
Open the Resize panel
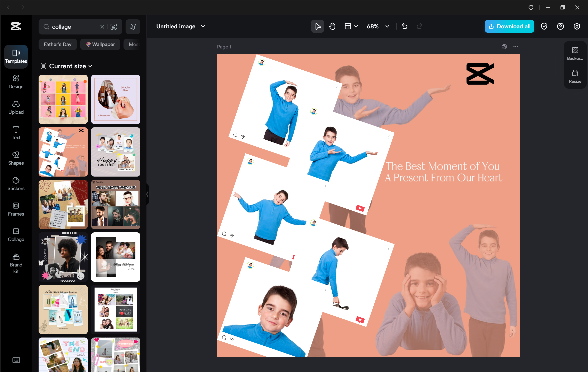point(575,76)
